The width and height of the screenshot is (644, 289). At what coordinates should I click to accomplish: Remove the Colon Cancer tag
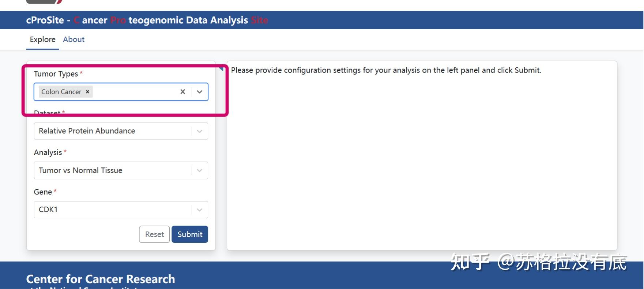point(87,92)
